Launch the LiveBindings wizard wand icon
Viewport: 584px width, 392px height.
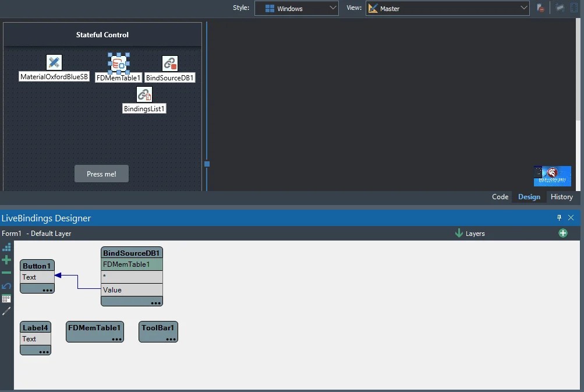(6, 311)
